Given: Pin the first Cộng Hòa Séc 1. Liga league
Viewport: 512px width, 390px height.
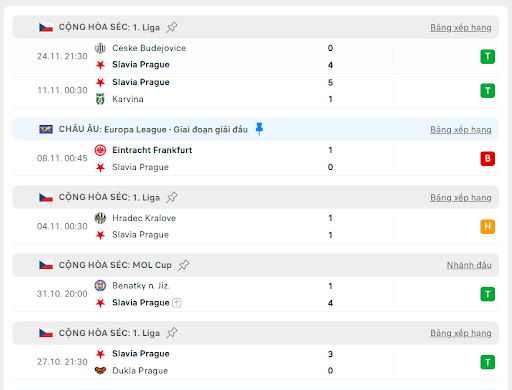Looking at the screenshot, I should pos(172,27).
